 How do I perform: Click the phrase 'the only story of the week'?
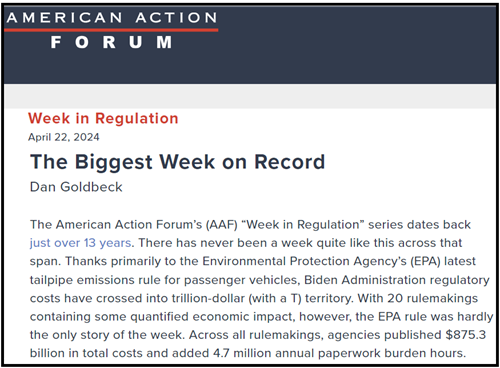(x=107, y=335)
